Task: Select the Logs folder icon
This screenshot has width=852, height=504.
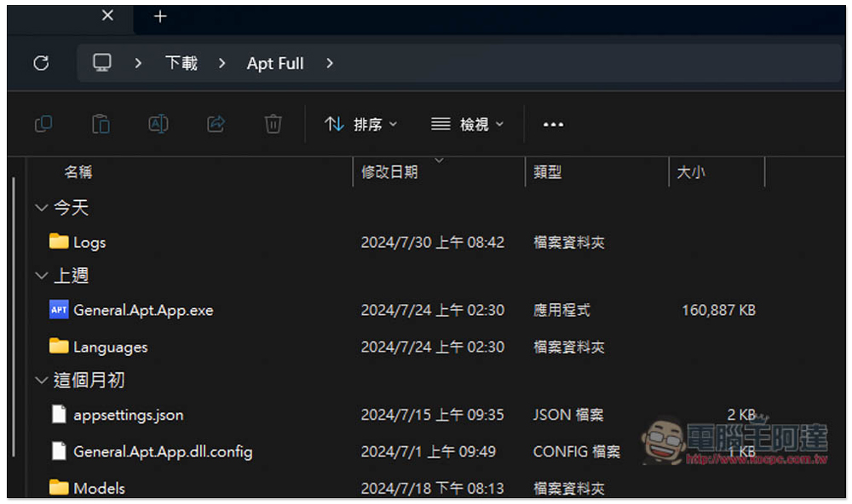Action: (x=59, y=241)
